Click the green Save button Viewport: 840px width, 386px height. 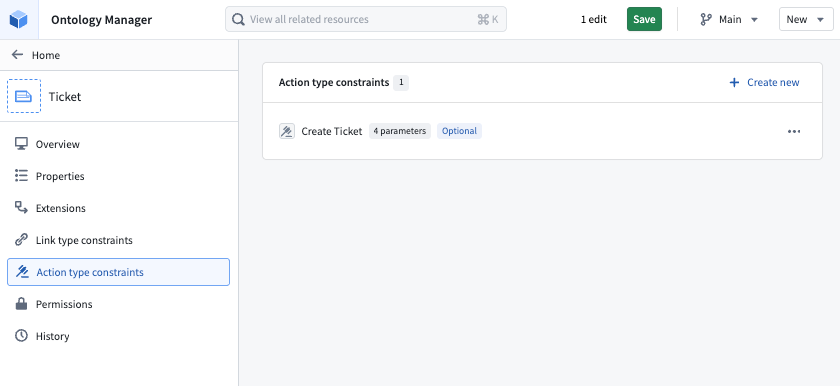(644, 19)
